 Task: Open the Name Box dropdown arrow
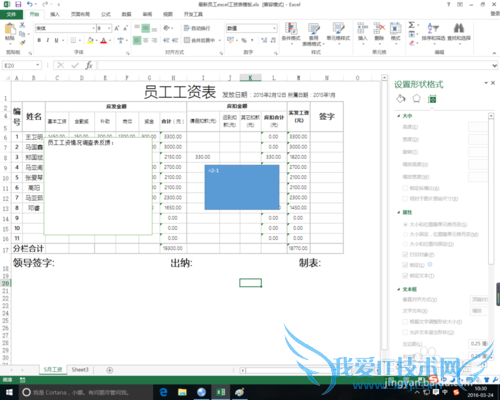pyautogui.click(x=38, y=65)
